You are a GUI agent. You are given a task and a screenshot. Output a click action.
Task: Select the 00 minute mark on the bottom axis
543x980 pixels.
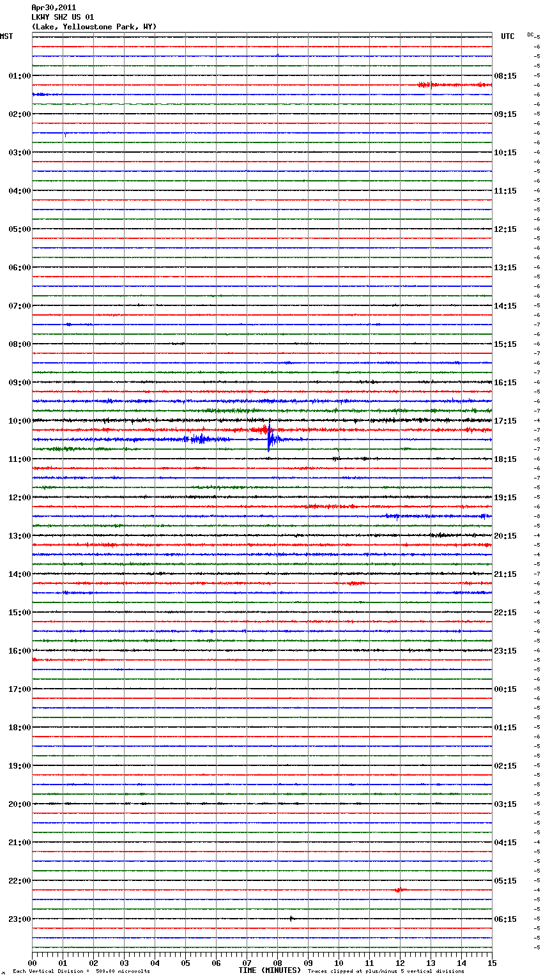[x=32, y=963]
